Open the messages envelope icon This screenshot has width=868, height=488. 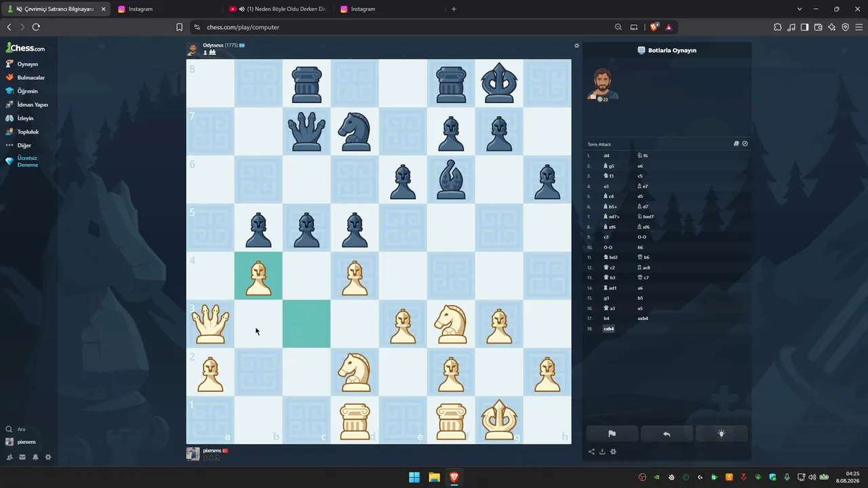(22, 457)
